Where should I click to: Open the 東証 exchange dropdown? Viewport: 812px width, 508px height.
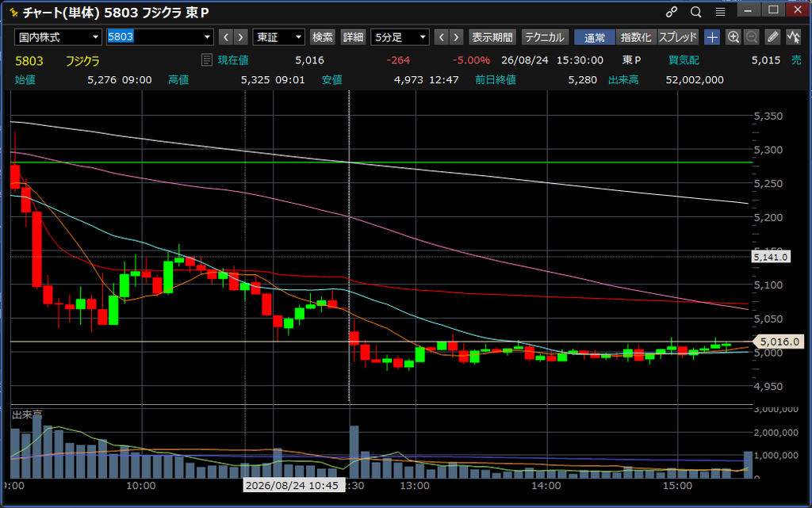tap(278, 37)
